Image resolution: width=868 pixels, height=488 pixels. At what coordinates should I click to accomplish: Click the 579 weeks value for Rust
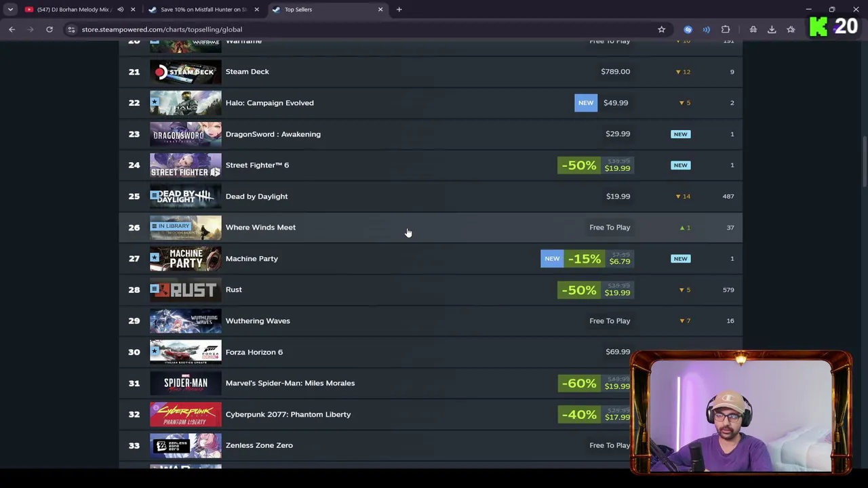(x=728, y=289)
